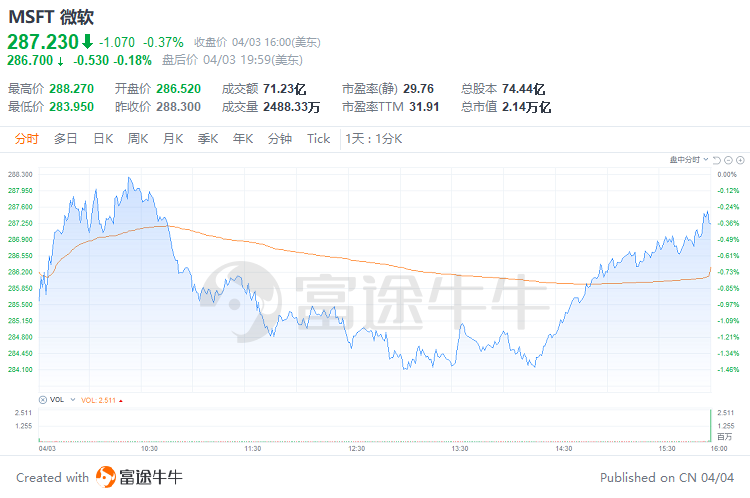Switch to the 多日 tab
Viewport: 750px width, 498px height.
click(x=66, y=139)
